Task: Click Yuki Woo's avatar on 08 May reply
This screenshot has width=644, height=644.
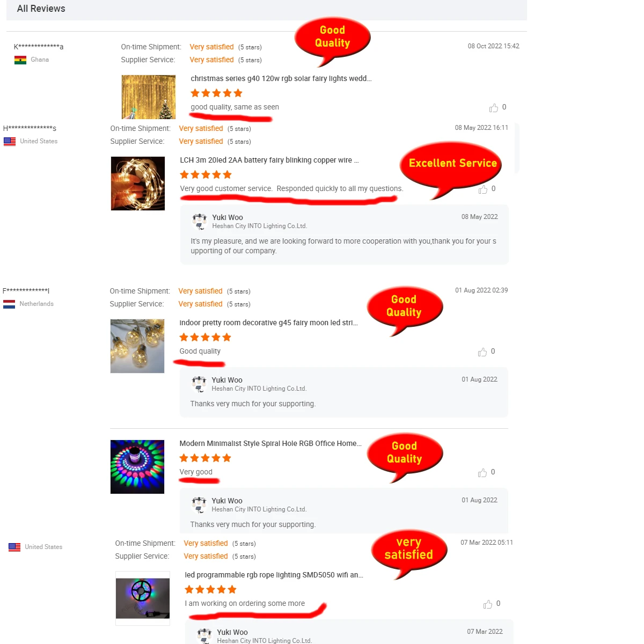Action: (200, 221)
